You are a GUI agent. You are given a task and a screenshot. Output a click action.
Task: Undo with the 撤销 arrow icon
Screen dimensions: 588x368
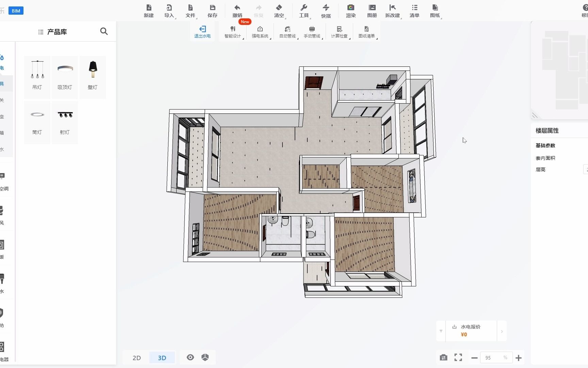coord(237,11)
